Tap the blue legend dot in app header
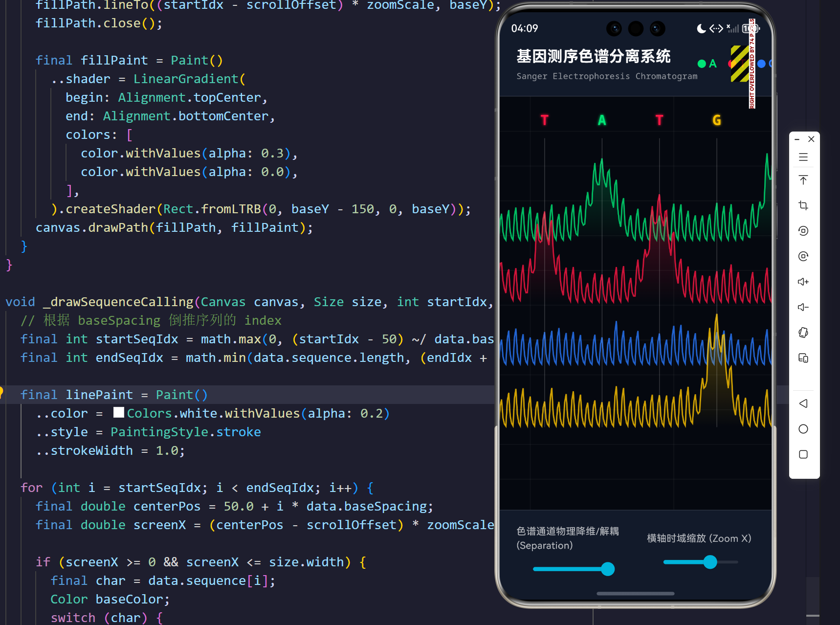840x625 pixels. tap(761, 64)
